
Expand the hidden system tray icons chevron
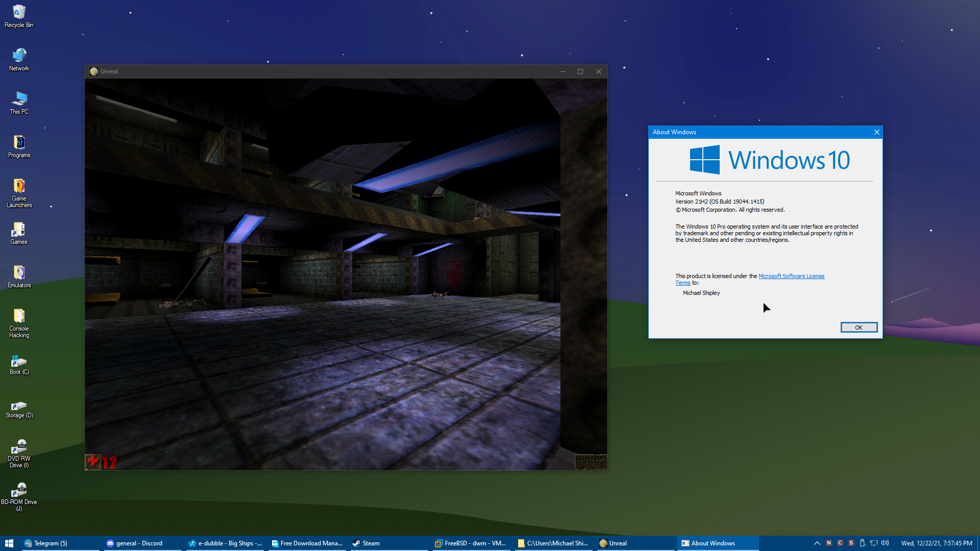pyautogui.click(x=817, y=543)
